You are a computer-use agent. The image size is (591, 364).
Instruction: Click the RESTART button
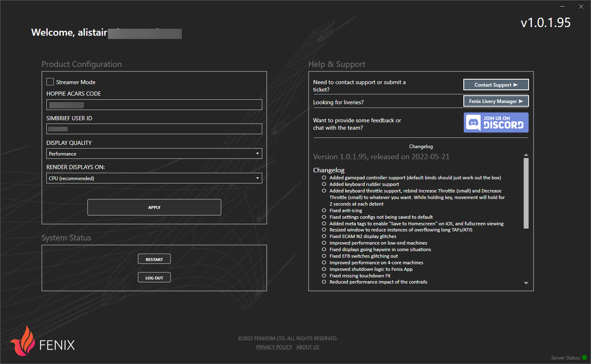click(154, 259)
